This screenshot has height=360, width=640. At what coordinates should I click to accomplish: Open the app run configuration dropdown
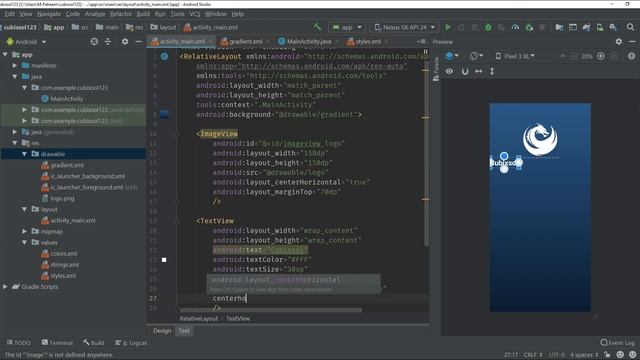click(x=347, y=27)
